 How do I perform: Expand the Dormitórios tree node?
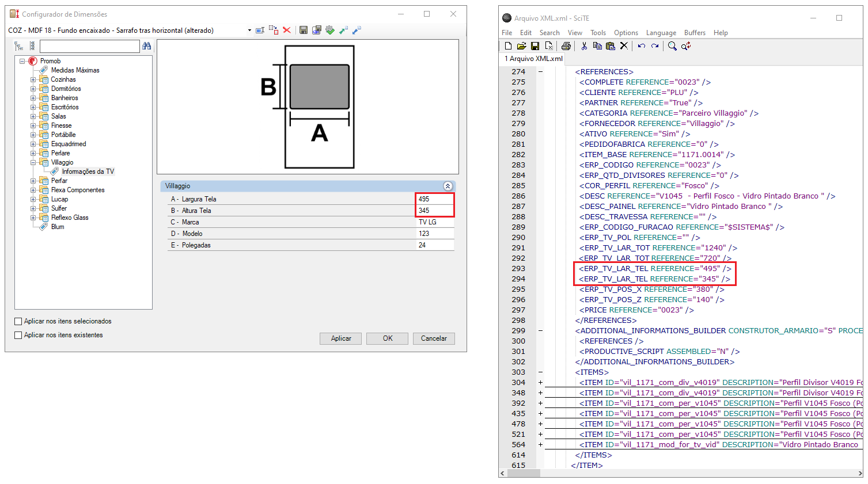click(x=33, y=89)
